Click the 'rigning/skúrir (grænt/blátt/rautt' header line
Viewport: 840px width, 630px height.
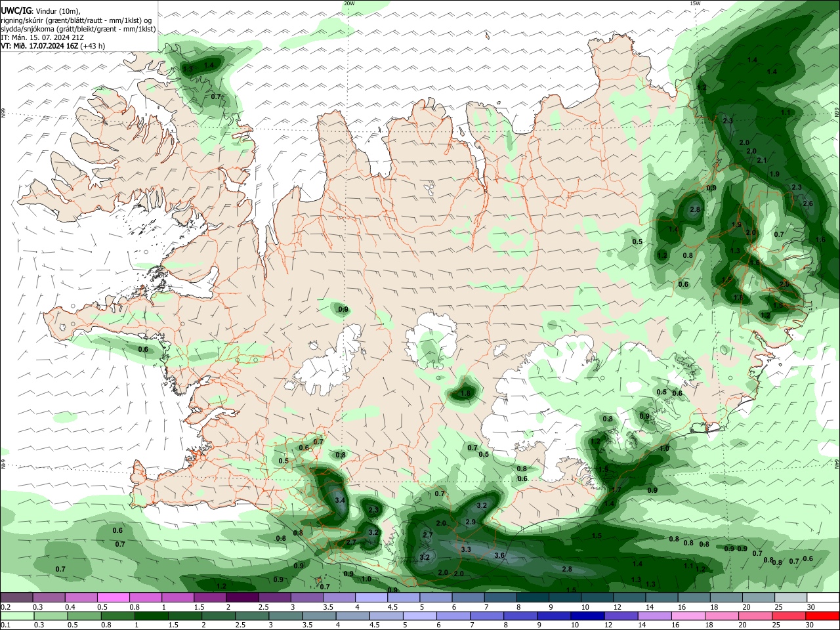tap(76, 20)
